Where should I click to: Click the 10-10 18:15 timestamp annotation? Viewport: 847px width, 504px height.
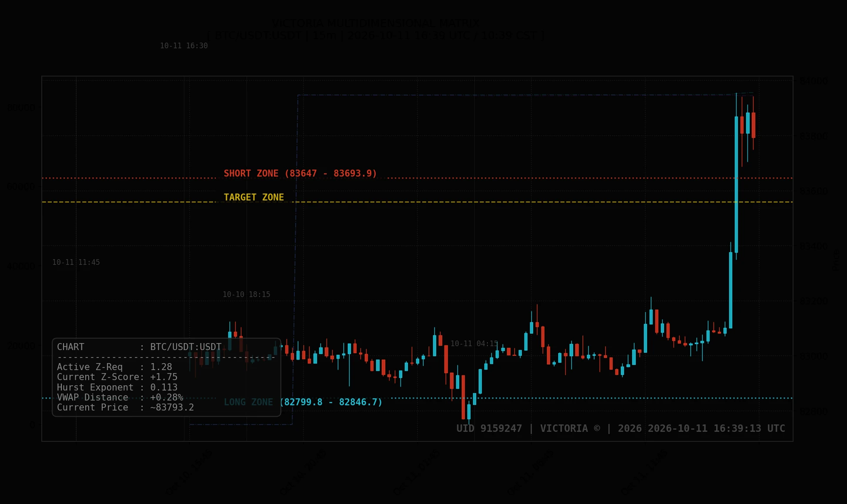pos(247,294)
